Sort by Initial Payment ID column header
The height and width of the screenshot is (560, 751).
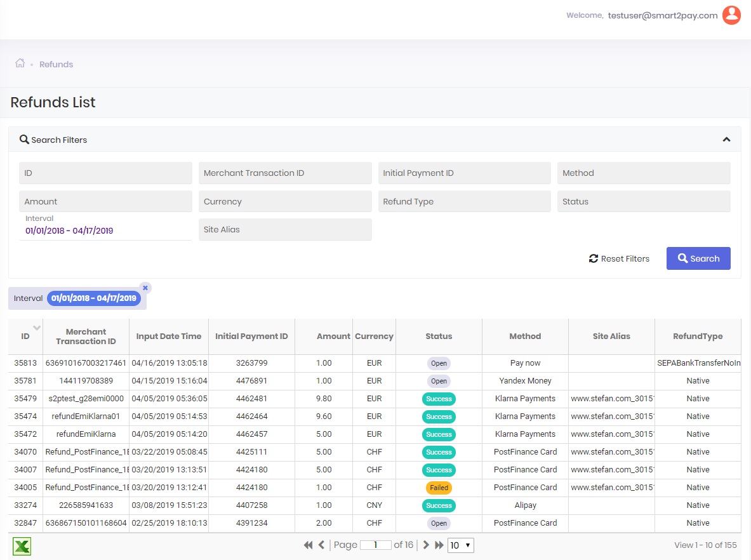point(251,337)
